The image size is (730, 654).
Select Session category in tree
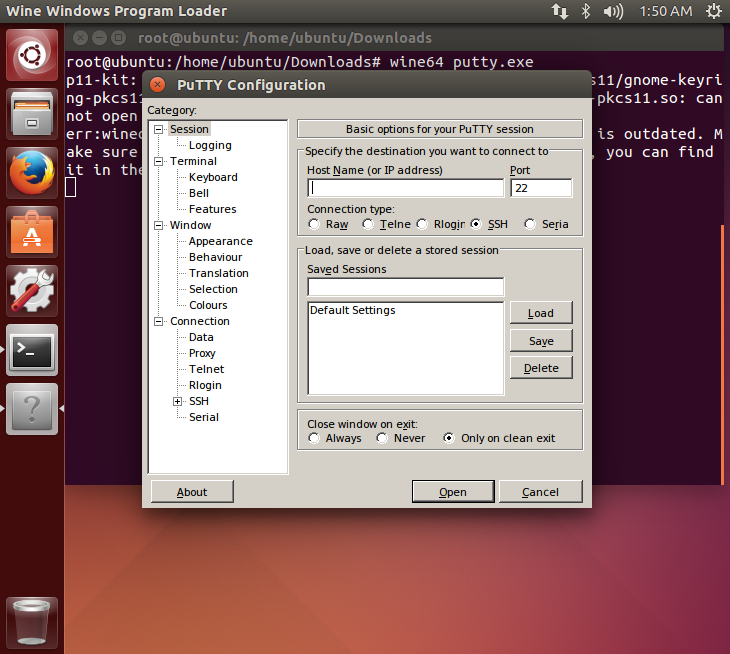pos(189,129)
